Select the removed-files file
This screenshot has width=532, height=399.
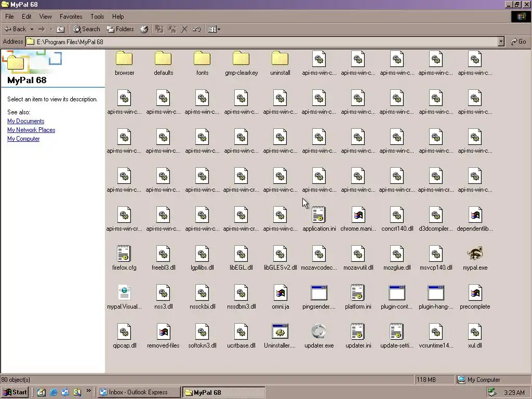[163, 336]
